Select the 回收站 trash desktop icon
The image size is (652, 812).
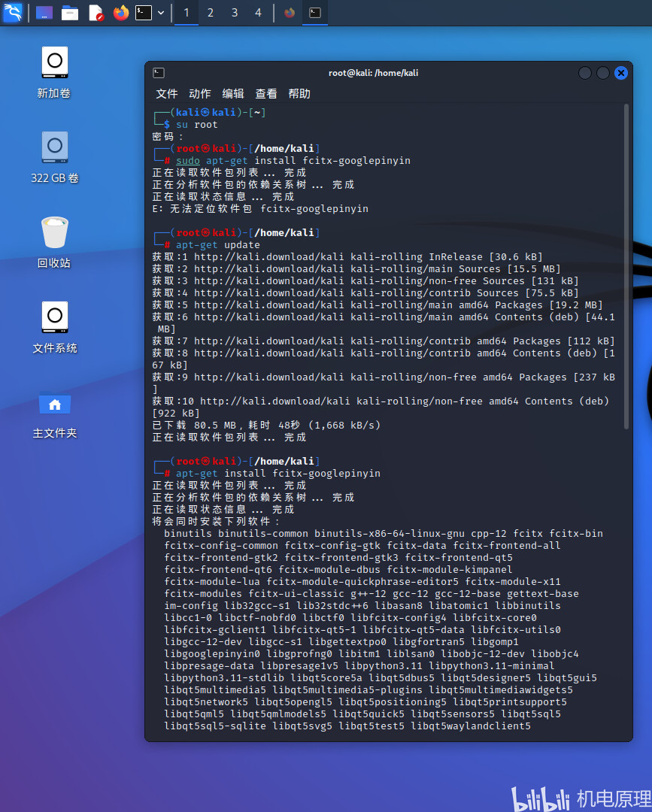pyautogui.click(x=54, y=242)
